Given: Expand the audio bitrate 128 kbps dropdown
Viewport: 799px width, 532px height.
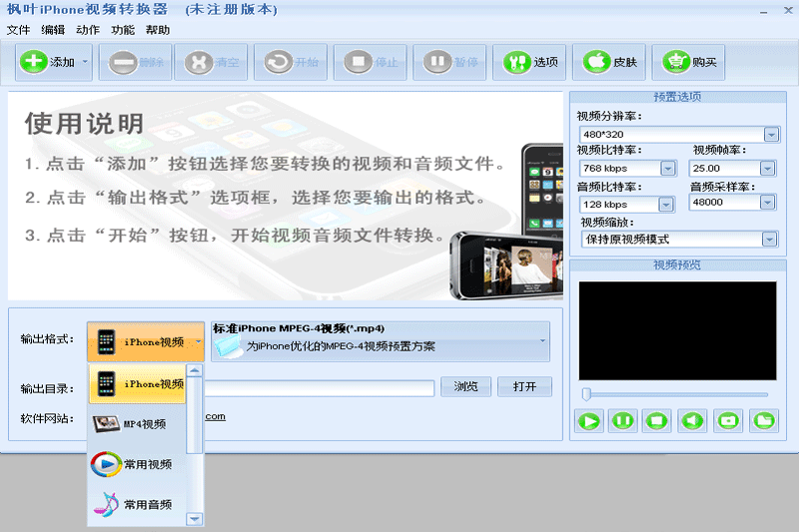Looking at the screenshot, I should (x=666, y=205).
